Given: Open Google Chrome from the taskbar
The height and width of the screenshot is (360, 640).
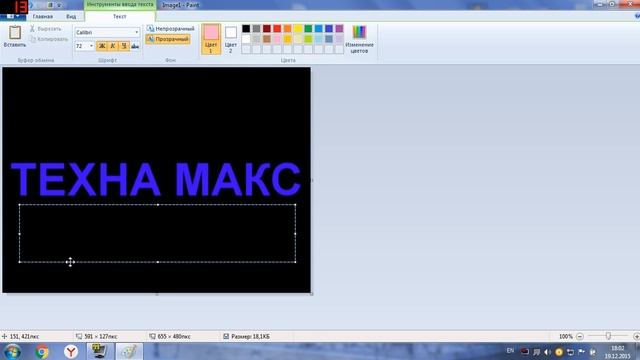Looking at the screenshot, I should pyautogui.click(x=42, y=351).
